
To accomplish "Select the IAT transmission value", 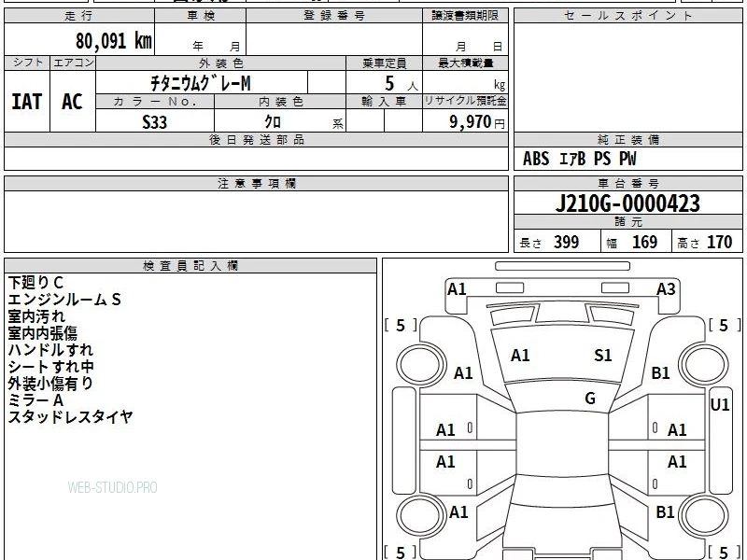I will [27, 102].
